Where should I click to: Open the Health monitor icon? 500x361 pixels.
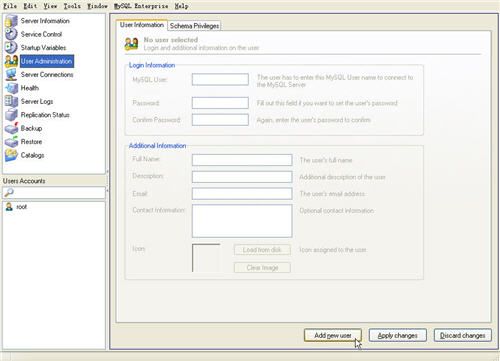click(11, 88)
